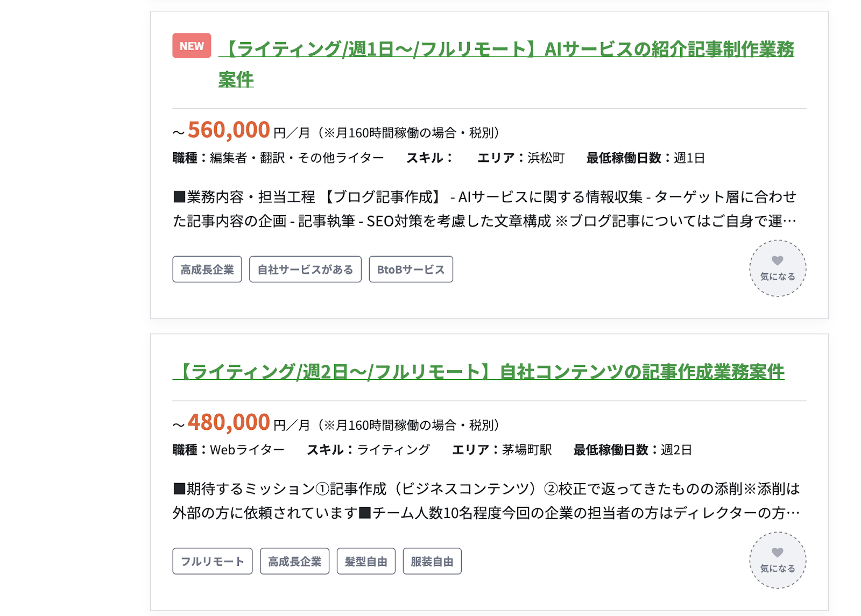Select the 自社サービスがある tag
861x616 pixels.
click(305, 270)
